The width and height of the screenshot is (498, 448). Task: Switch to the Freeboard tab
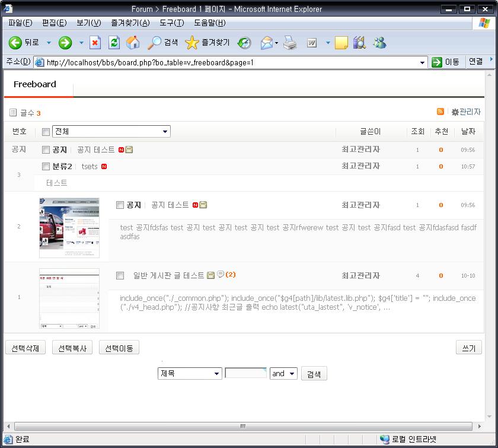tap(35, 84)
